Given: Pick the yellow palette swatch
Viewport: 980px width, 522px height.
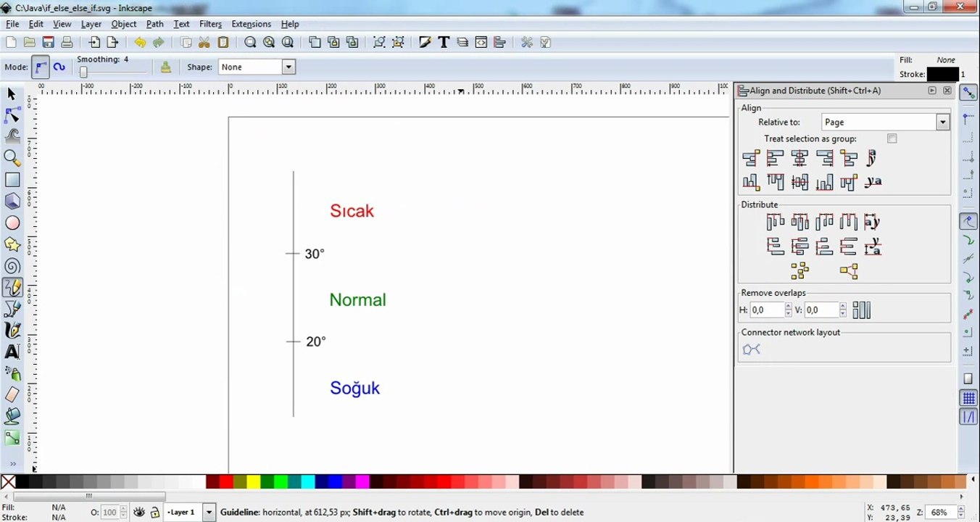Looking at the screenshot, I should 253,482.
